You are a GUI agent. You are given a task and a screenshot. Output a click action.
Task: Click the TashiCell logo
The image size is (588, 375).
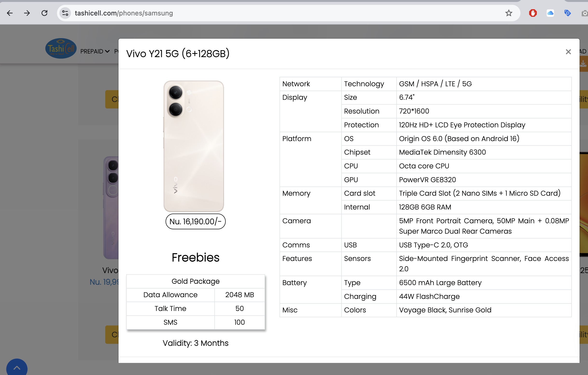60,48
